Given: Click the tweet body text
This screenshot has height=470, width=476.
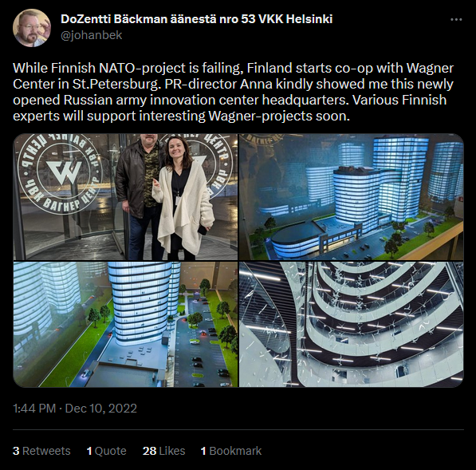Looking at the screenshot, I should [x=233, y=92].
